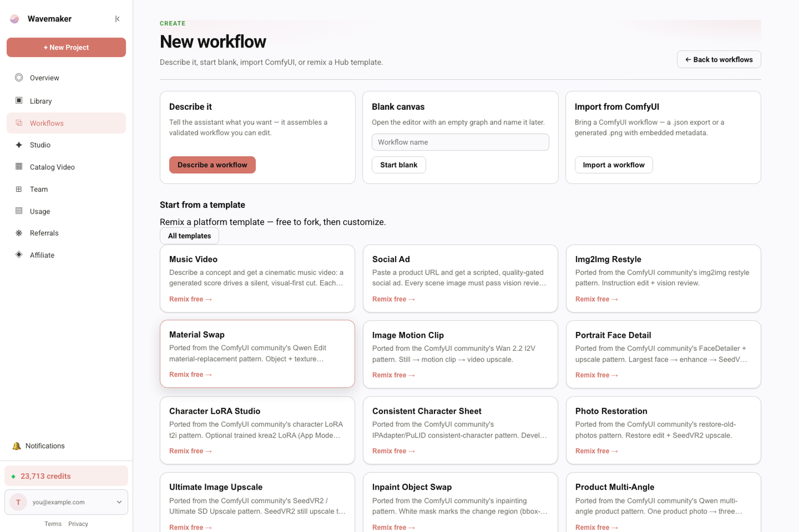Click the Overview circle icon
799x532 pixels.
[19, 77]
